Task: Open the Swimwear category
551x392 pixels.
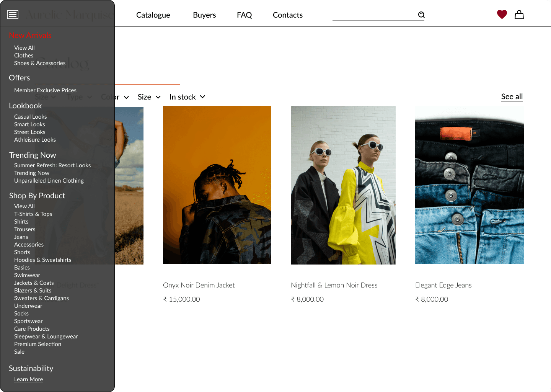Action: pyautogui.click(x=27, y=275)
